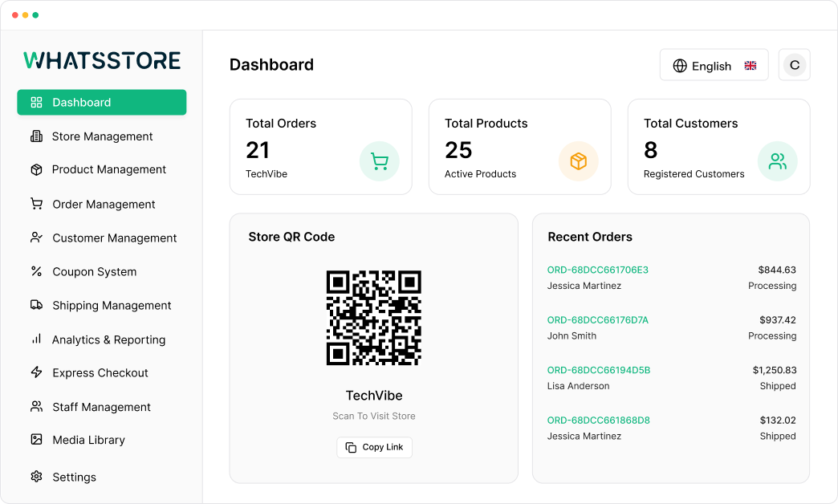
Task: Open Order Management section
Action: point(102,204)
